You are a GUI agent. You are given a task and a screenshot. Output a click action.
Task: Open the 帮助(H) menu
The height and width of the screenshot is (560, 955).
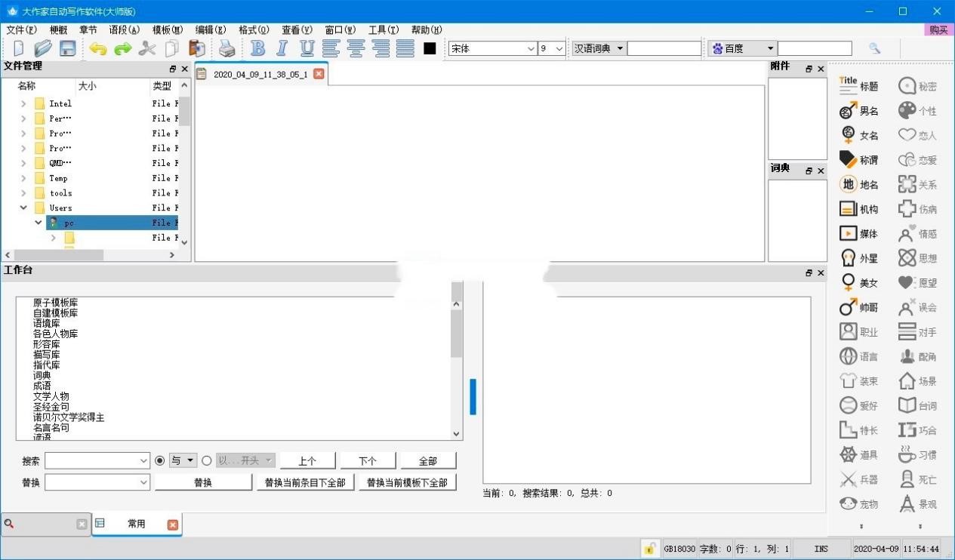pos(427,30)
